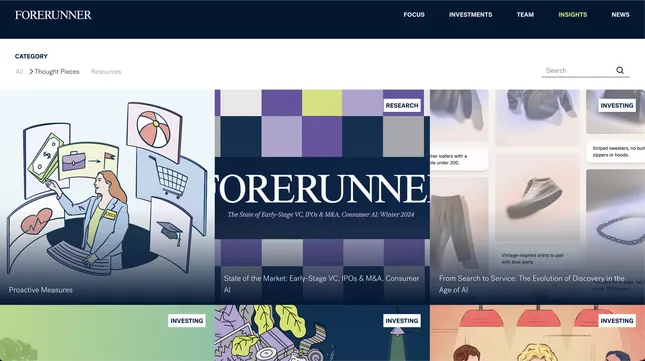Click into the Search text field
Screen dimensions: 645x361
pyautogui.click(x=578, y=70)
